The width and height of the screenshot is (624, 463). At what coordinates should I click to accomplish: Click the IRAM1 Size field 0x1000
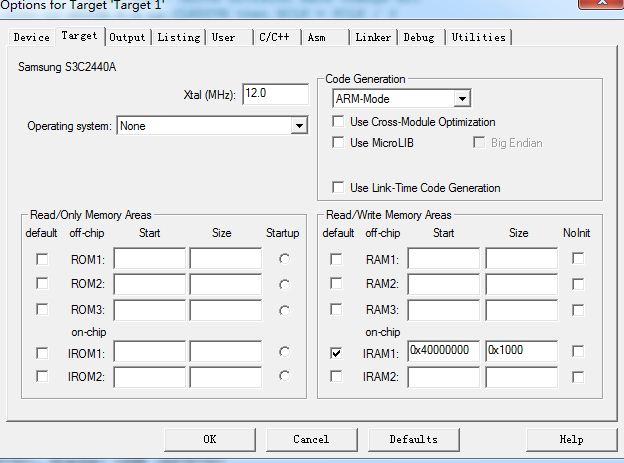(521, 351)
